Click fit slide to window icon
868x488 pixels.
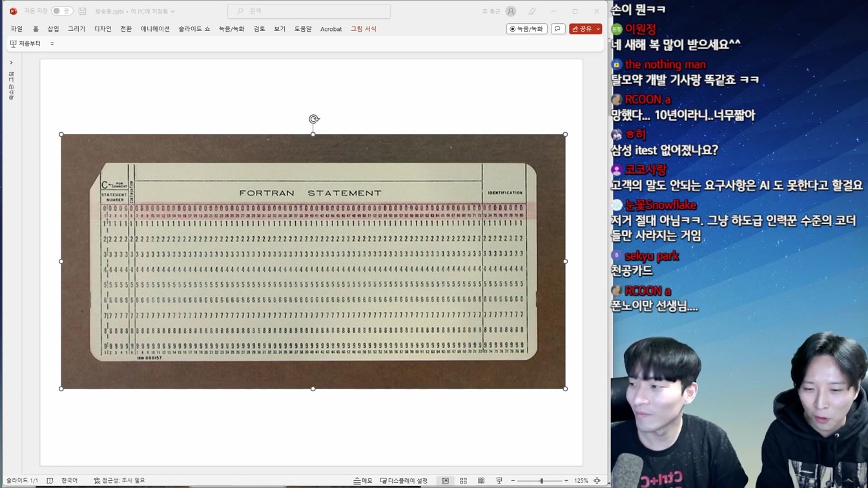click(x=597, y=481)
